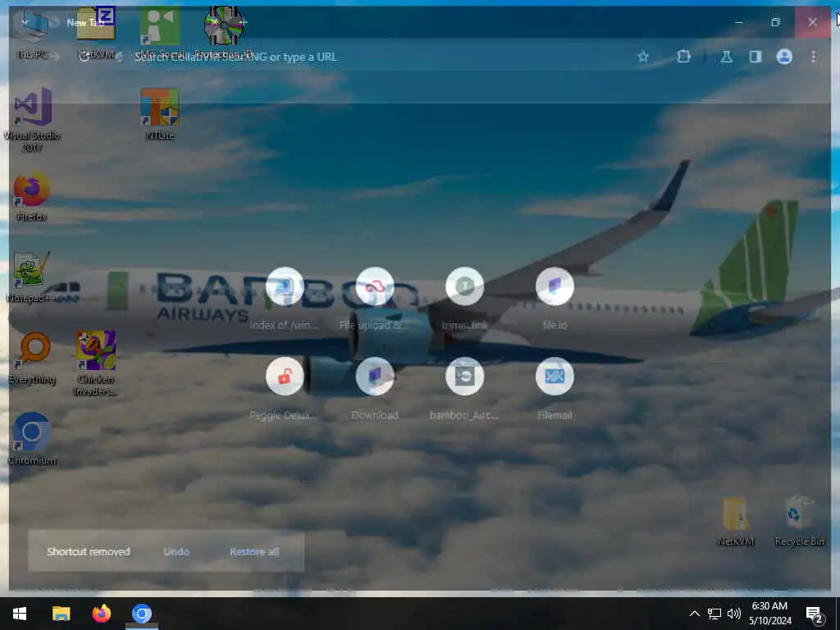Viewport: 840px width, 630px height.
Task: Open the shortcut tile left of file.io
Action: [x=464, y=298]
